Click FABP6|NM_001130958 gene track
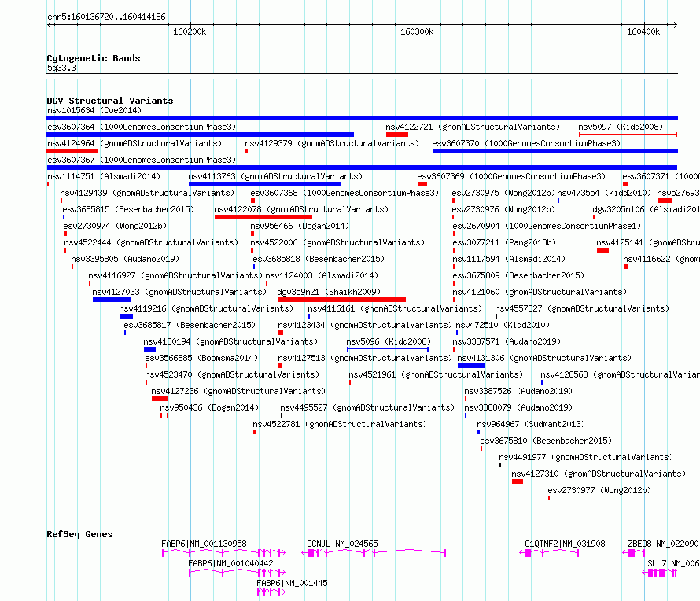Screen dimensions: 700x601 point(223,553)
